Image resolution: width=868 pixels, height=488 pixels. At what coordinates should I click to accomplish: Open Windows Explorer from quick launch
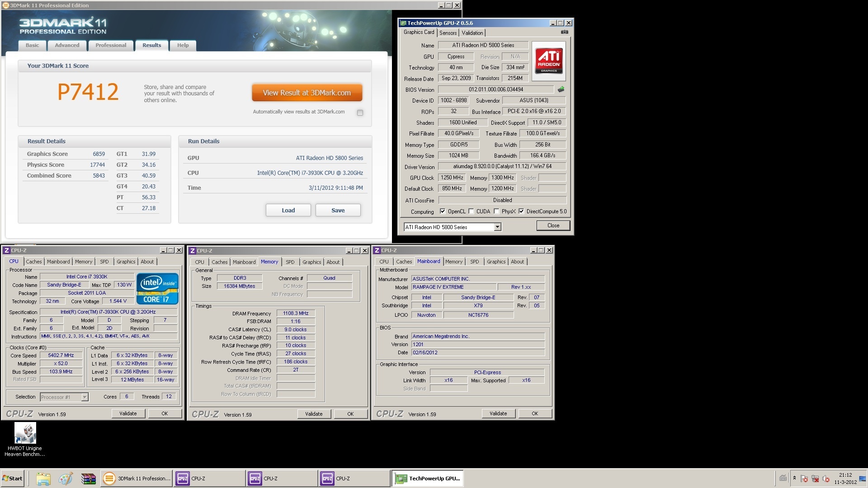[x=43, y=479]
